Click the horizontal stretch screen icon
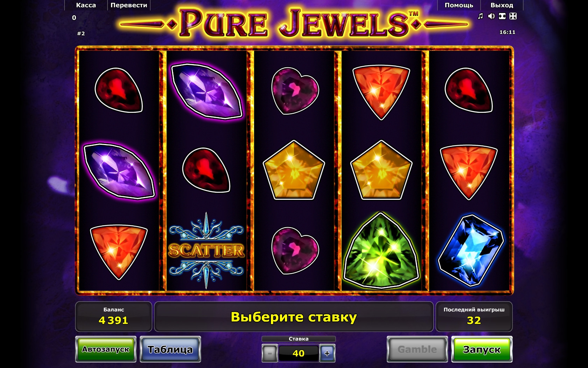The height and width of the screenshot is (368, 588). pyautogui.click(x=502, y=16)
